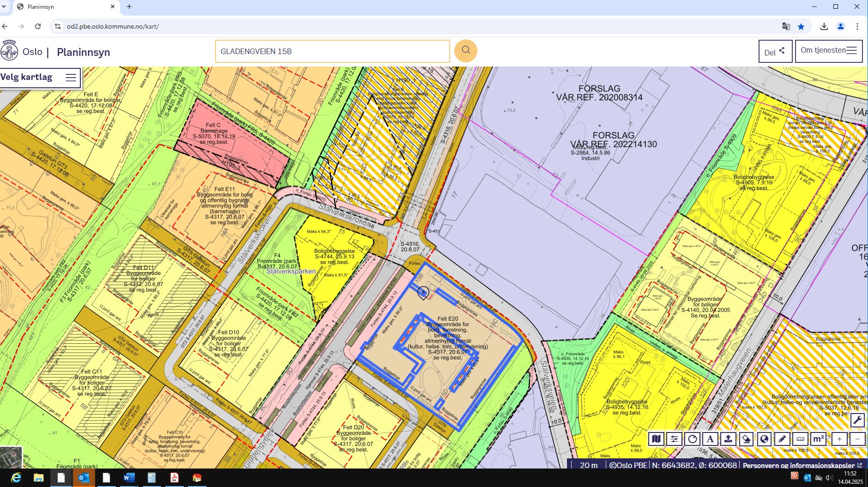868x487 pixels.
Task: Click the address search field
Action: tap(332, 51)
